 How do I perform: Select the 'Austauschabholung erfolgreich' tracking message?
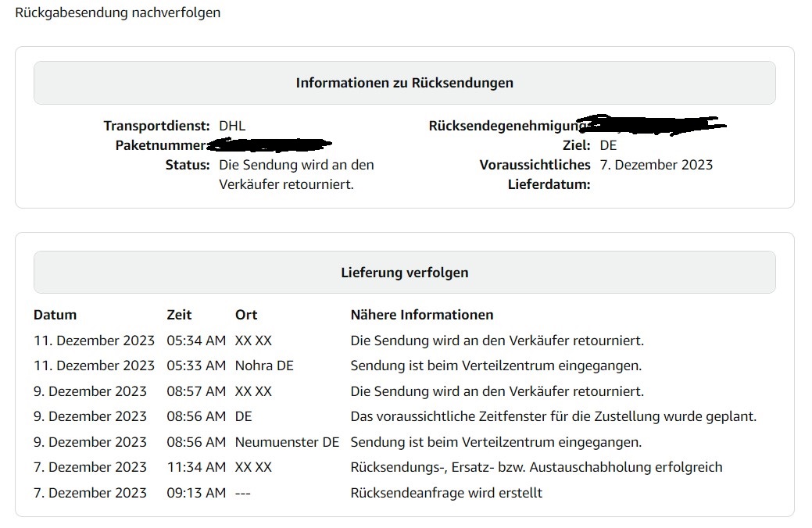point(536,467)
